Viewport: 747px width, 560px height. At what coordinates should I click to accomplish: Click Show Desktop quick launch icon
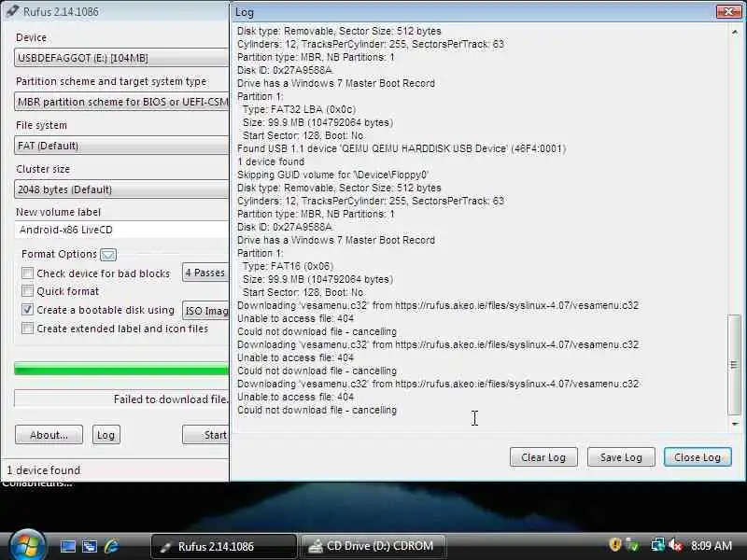[x=67, y=546]
